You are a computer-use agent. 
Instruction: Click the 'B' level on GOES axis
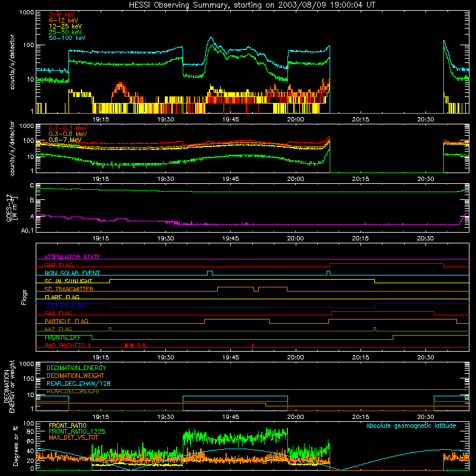[x=32, y=200]
